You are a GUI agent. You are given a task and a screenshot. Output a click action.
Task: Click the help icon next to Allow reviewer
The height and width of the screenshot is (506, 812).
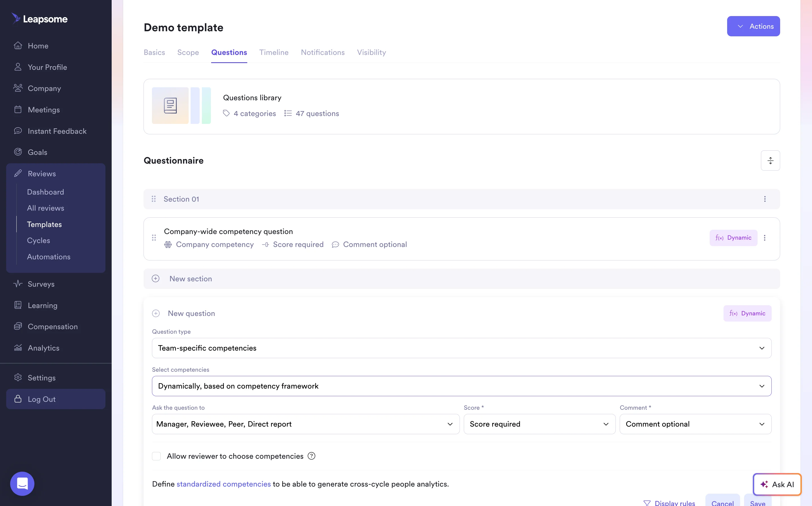pos(312,456)
